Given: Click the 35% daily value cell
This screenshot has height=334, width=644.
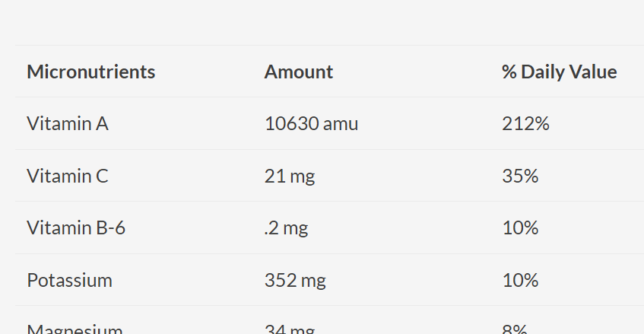Looking at the screenshot, I should 520,177.
